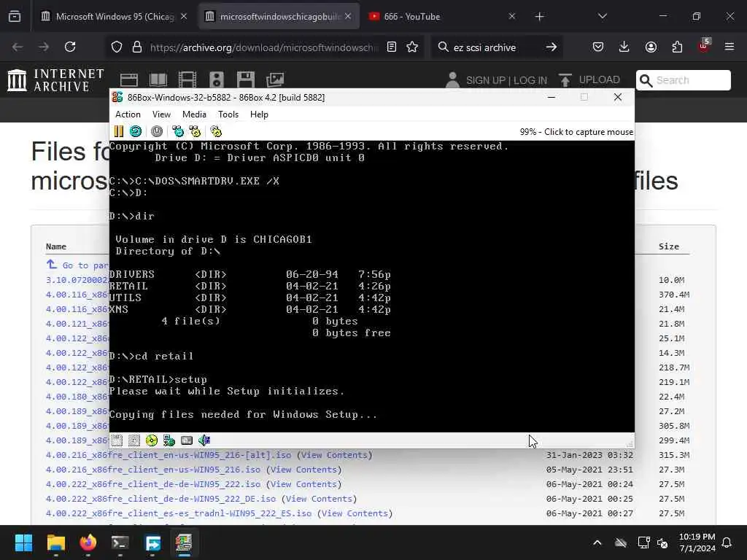Show hidden system tray icons chevron
Viewport: 747px width, 560px height.
click(x=597, y=542)
